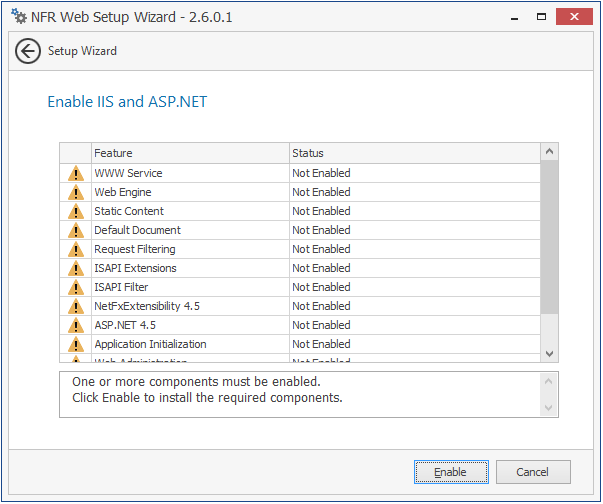
Task: Click the gear icon in title bar
Action: pos(18,16)
